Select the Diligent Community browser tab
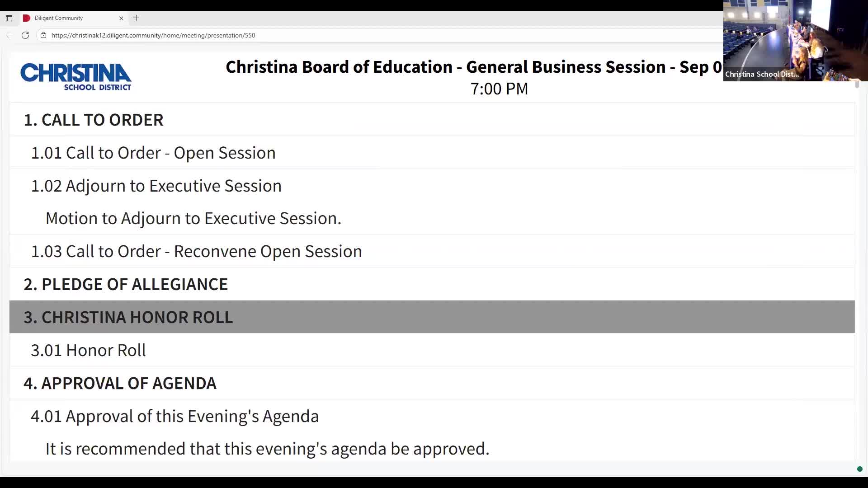Screen dimensions: 868x488 click(x=68, y=18)
